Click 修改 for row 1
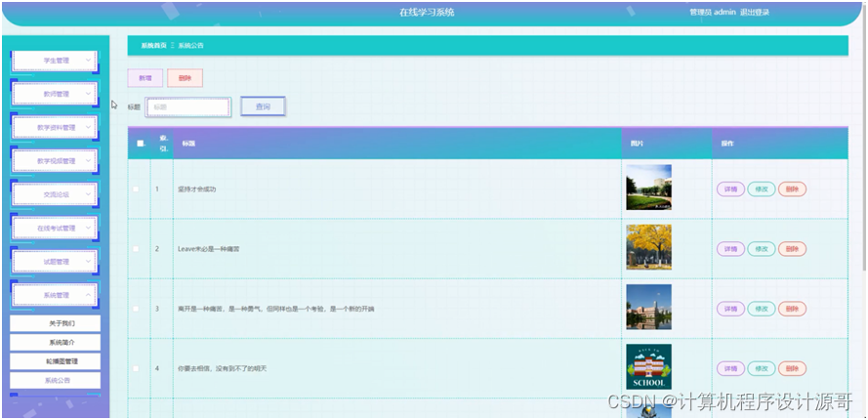Image resolution: width=868 pixels, height=420 pixels. (762, 189)
